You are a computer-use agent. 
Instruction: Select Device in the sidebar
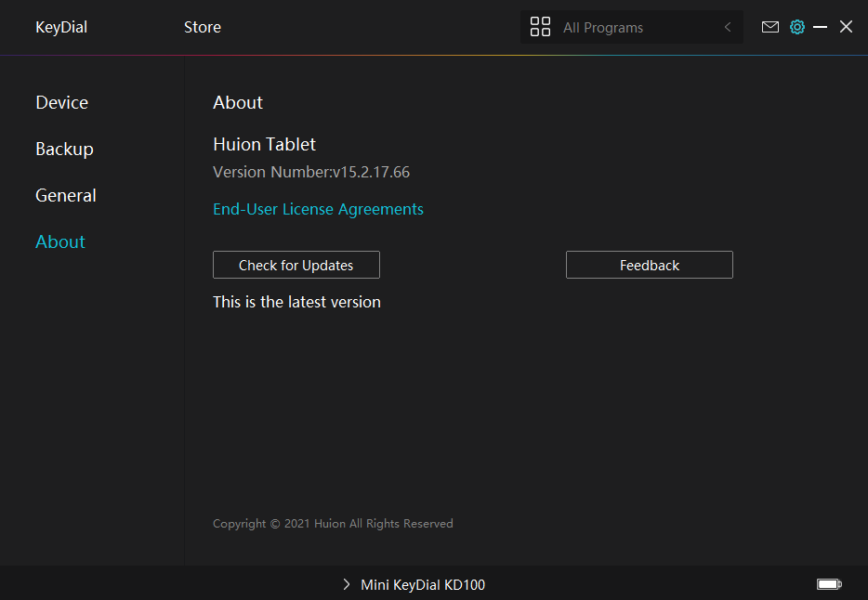[x=62, y=102]
